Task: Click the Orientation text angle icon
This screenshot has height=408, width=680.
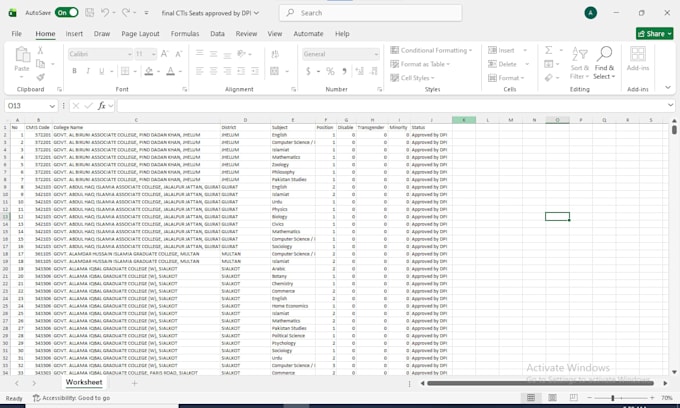Action: click(242, 54)
